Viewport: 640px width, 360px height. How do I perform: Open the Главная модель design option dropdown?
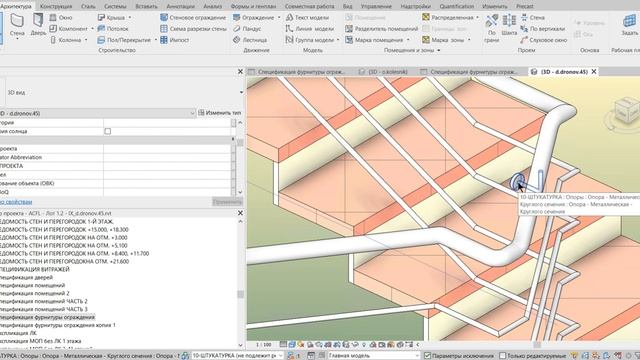417,356
